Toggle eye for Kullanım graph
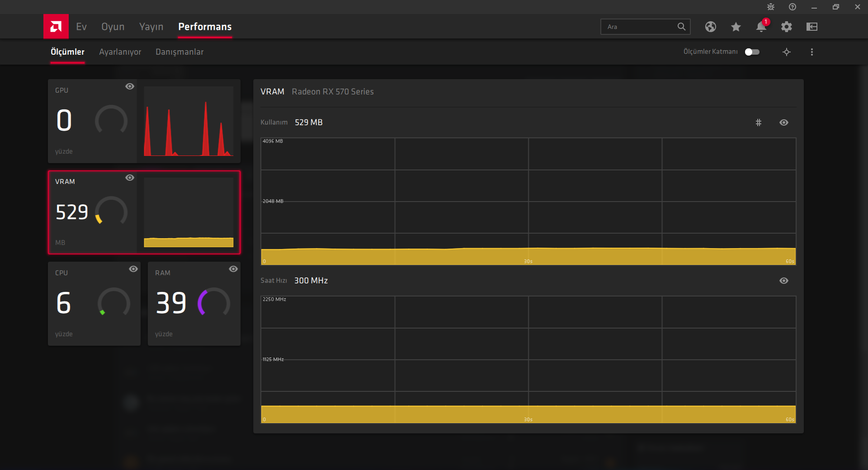The image size is (868, 470). 784,122
